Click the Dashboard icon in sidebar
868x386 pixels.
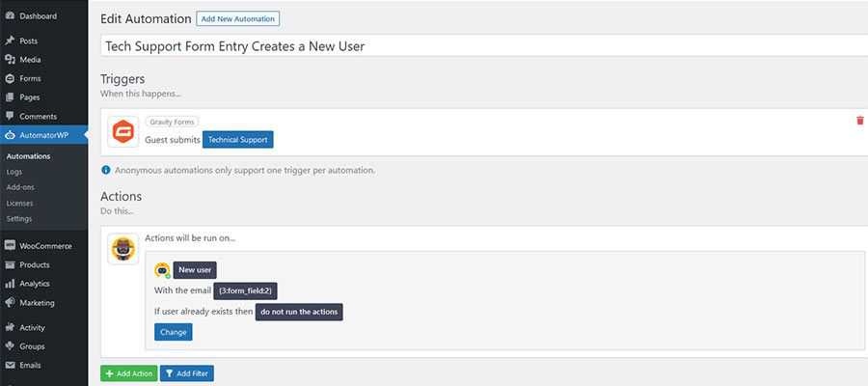coord(10,16)
